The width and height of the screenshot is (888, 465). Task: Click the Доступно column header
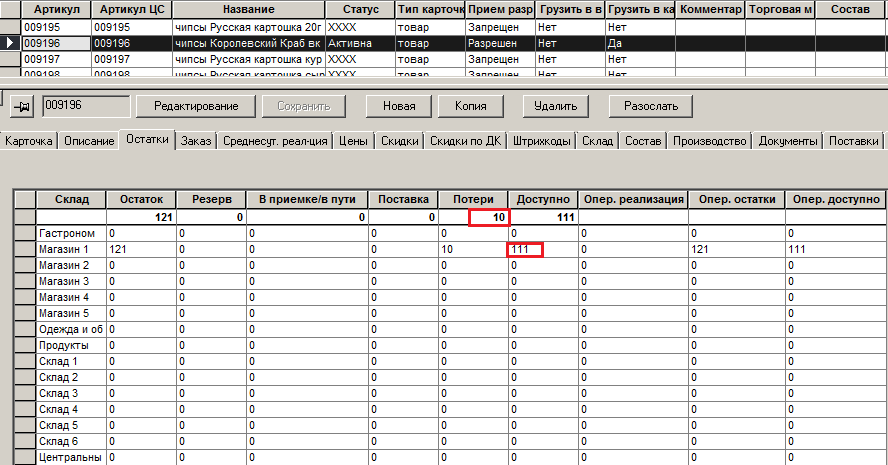543,199
